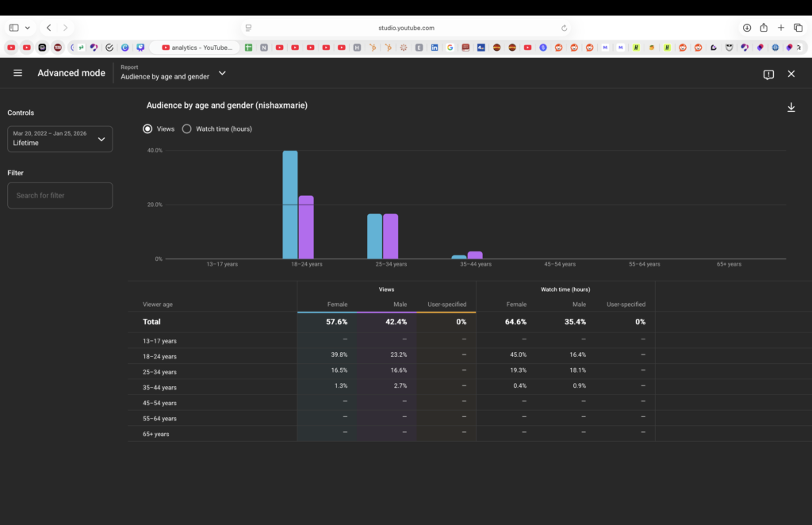The width and height of the screenshot is (812, 525).
Task: Toggle the Safari sidebar
Action: pos(13,28)
